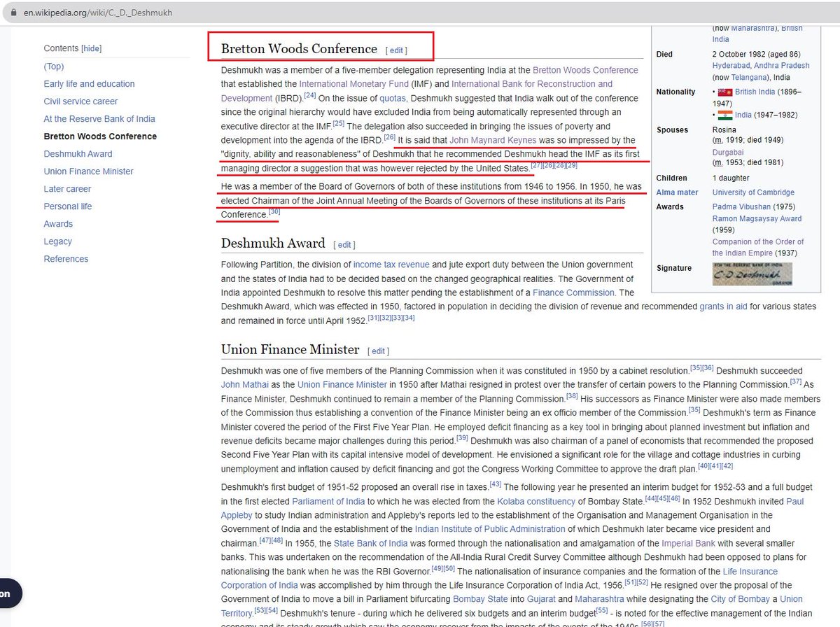Open citation [43] reference
The height and width of the screenshot is (627, 840).
495,484
